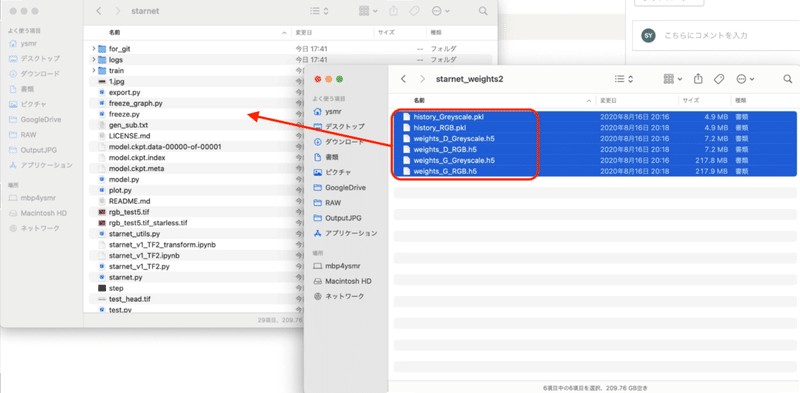Open デスクトップ in starnet_weights2 sidebar
The width and height of the screenshot is (800, 393).
[x=339, y=126]
